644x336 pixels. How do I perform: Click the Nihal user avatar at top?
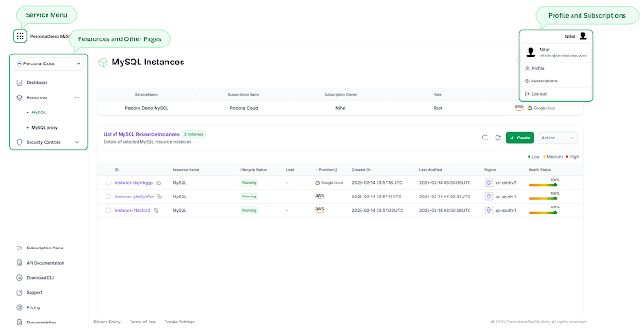tap(583, 36)
